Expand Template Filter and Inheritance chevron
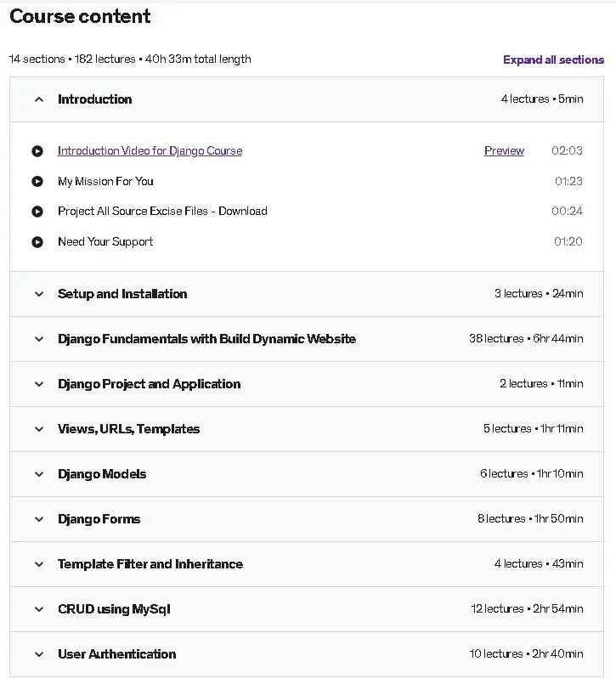 pos(39,564)
